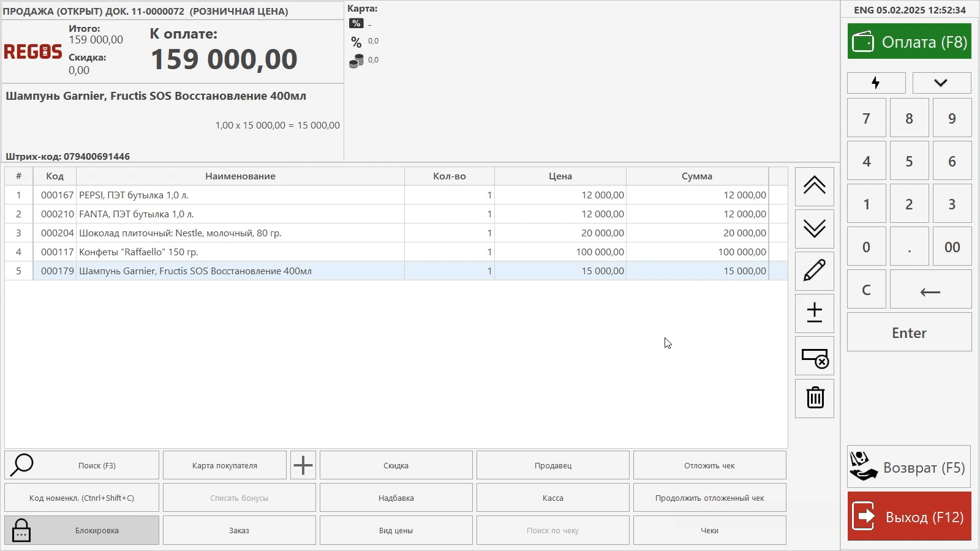The image size is (980, 551).
Task: Open Вид цены price type button
Action: pos(396,530)
